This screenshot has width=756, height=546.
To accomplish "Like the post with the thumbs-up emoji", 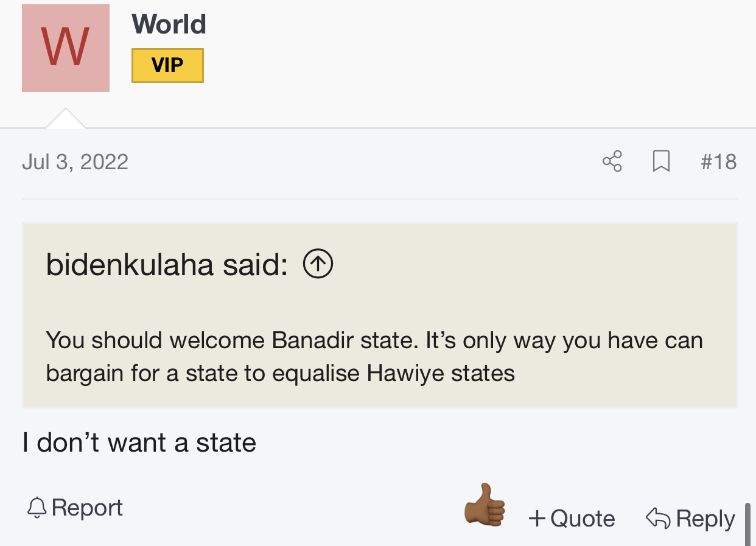I will (485, 505).
